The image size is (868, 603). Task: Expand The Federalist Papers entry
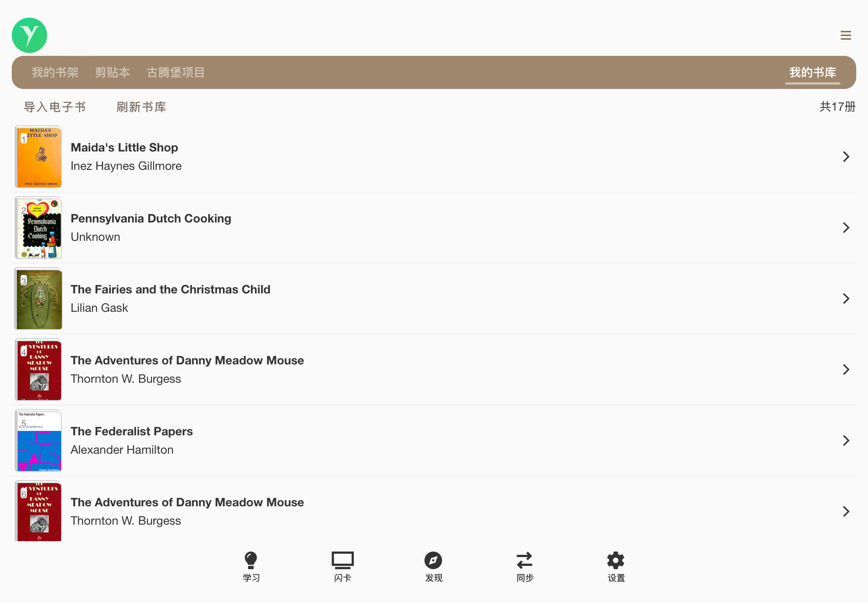(846, 440)
